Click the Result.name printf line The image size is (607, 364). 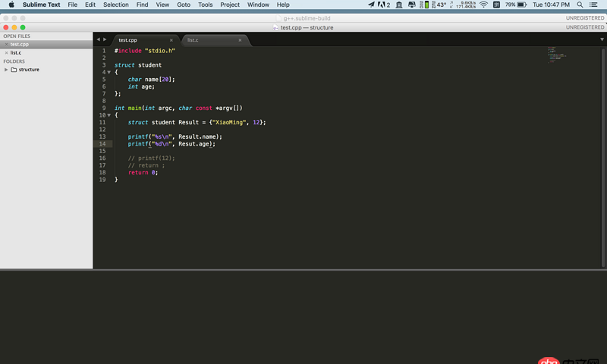175,136
